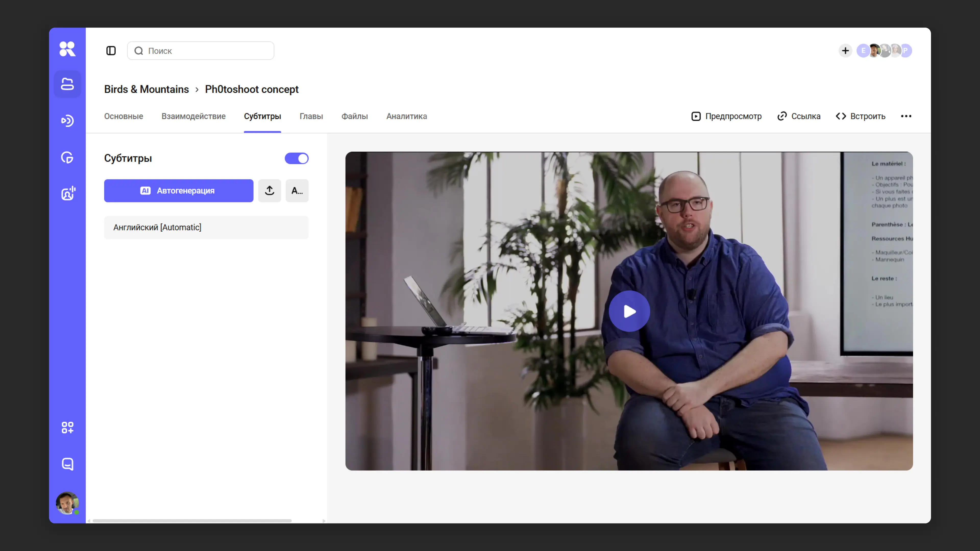Toggle the sidebar panel collapse icon

[111, 51]
